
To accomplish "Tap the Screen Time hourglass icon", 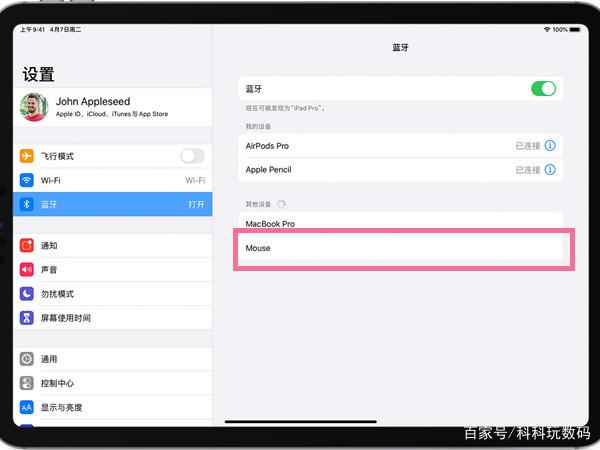I will [x=26, y=318].
